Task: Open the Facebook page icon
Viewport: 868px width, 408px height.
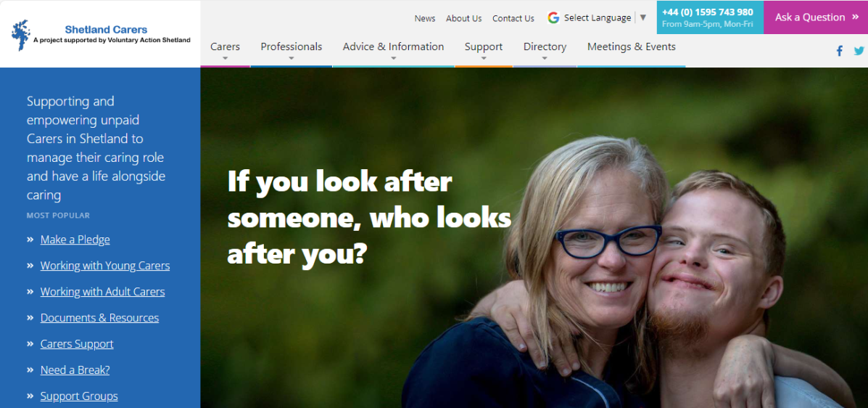Action: coord(839,51)
